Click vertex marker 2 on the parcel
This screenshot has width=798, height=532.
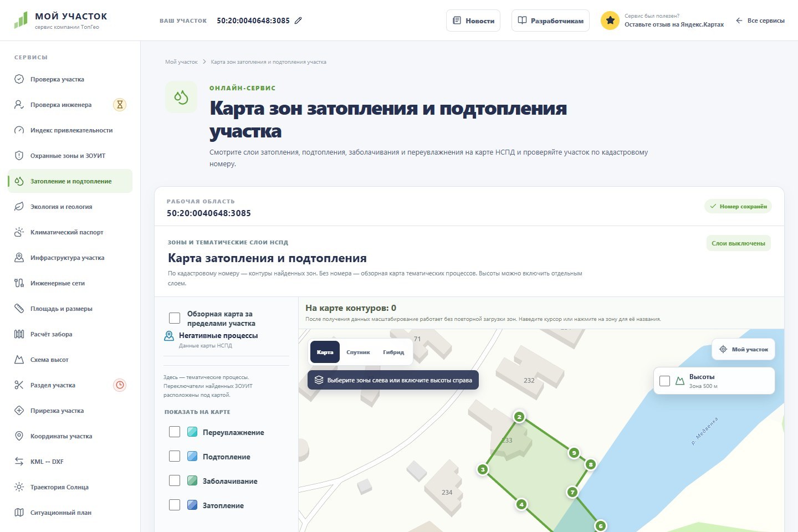click(519, 417)
